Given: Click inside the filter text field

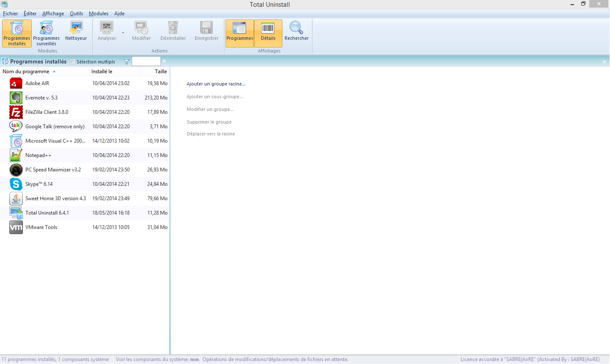Looking at the screenshot, I should (146, 62).
